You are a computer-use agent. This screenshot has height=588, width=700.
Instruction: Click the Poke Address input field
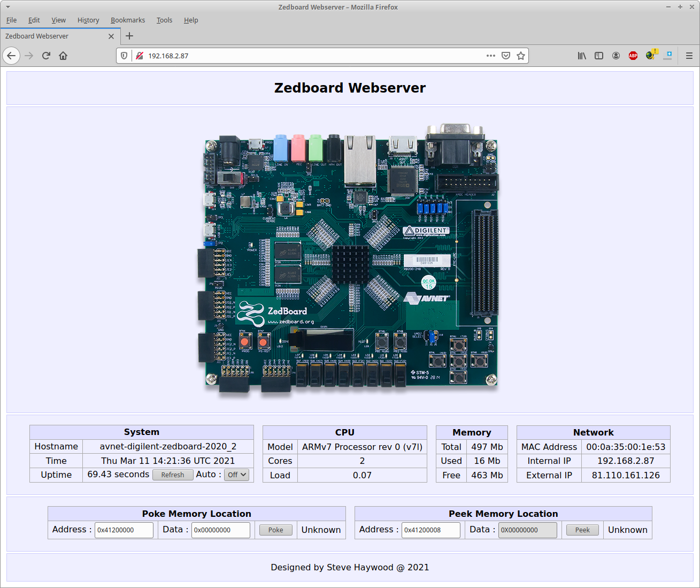(x=124, y=530)
